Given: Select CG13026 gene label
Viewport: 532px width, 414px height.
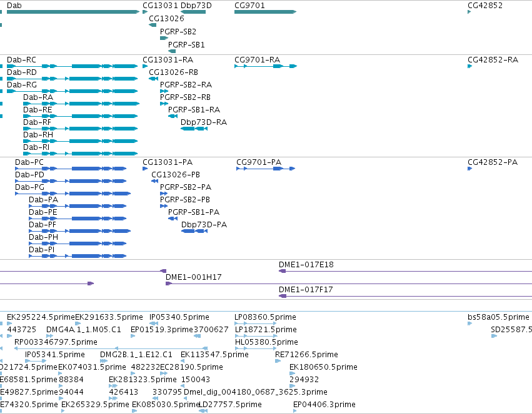Looking at the screenshot, I should (x=166, y=18).
